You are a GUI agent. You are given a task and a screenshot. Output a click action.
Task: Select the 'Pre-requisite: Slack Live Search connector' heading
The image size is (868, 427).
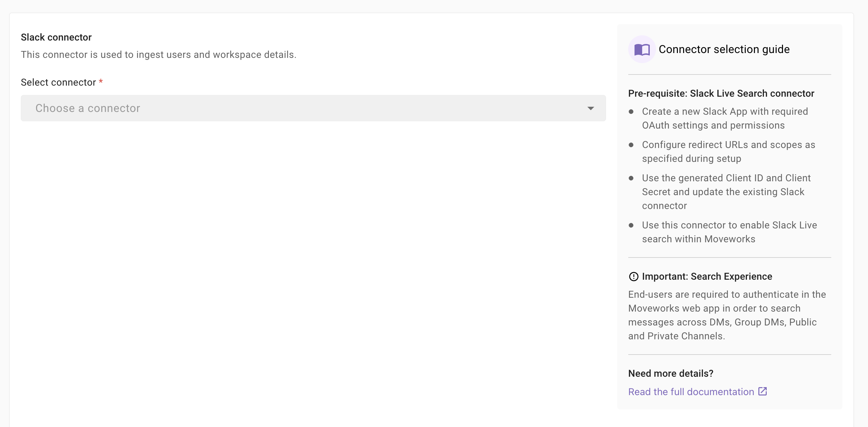point(721,94)
